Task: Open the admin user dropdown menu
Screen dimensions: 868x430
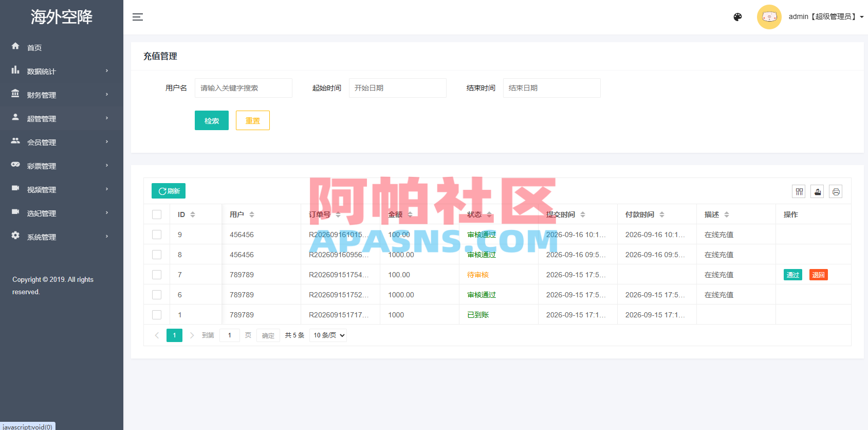Action: click(x=826, y=17)
